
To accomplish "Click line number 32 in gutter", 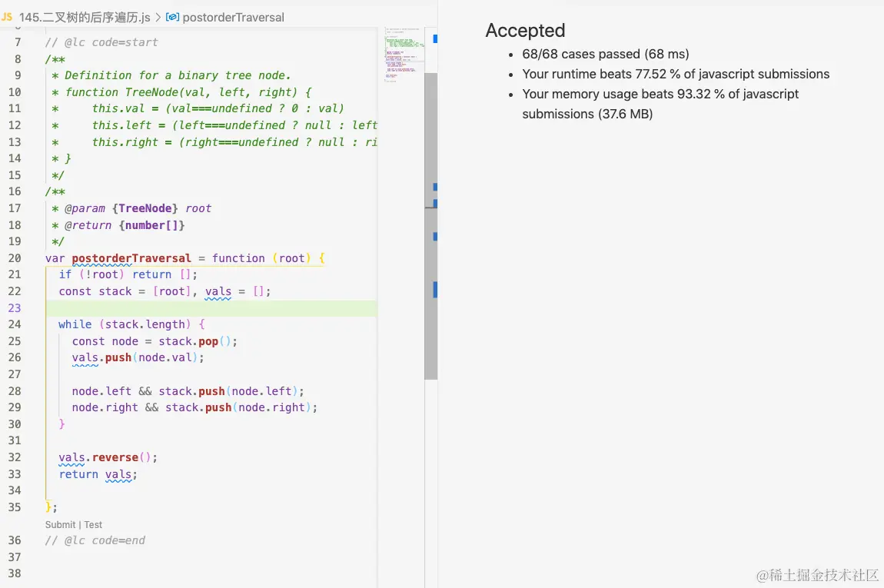I will coord(14,457).
